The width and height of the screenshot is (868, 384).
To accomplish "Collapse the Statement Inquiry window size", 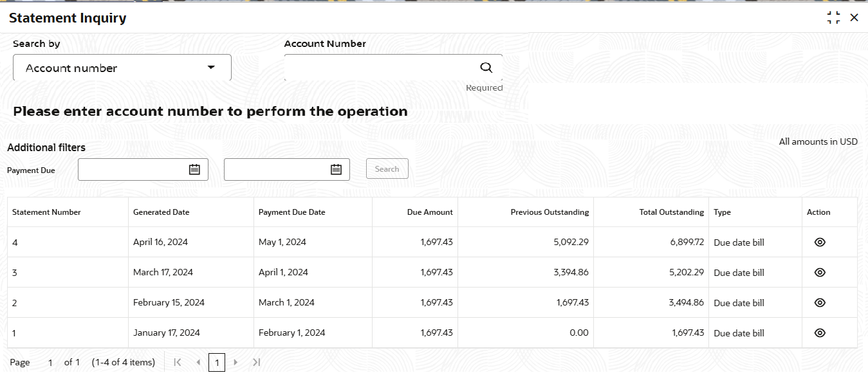I will [834, 17].
